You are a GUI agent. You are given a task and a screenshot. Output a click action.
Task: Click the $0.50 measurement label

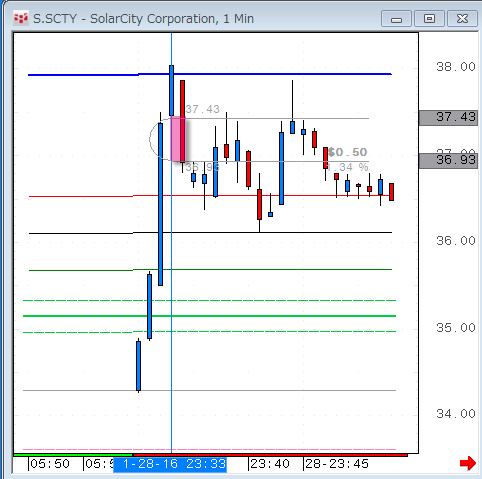(x=348, y=152)
